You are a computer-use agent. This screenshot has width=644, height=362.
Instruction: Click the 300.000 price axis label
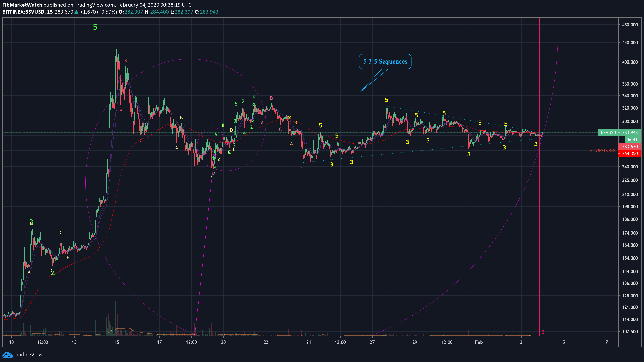pyautogui.click(x=630, y=121)
